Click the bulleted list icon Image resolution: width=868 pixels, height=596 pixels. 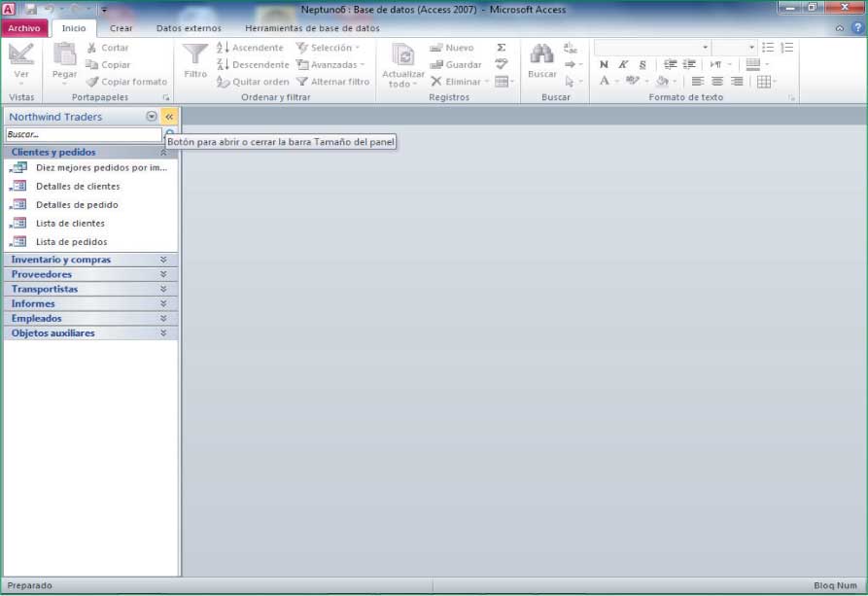[768, 47]
